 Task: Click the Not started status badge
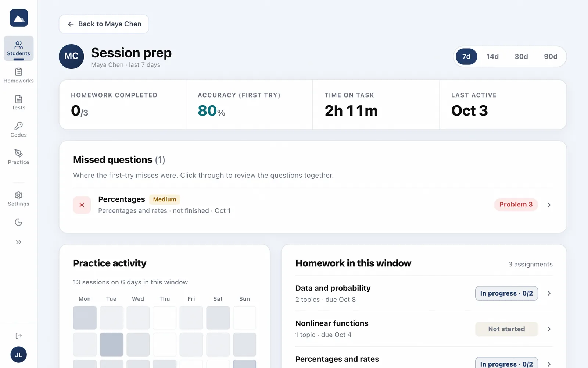[x=506, y=329]
